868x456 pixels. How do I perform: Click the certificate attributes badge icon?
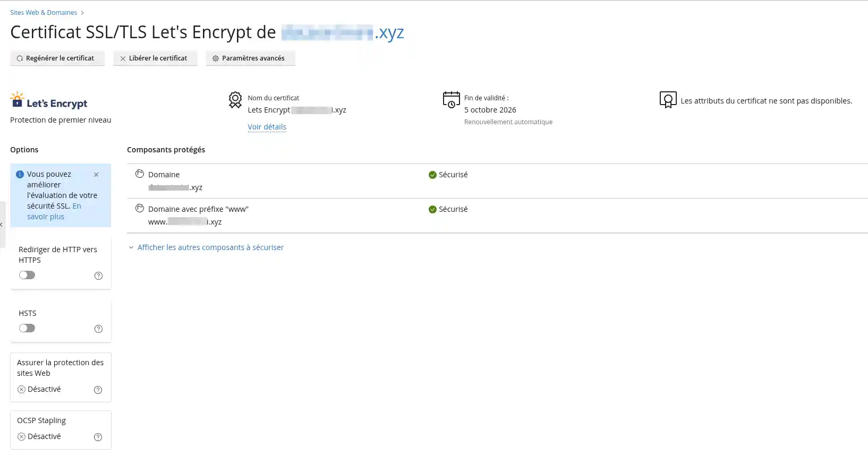[x=668, y=100]
